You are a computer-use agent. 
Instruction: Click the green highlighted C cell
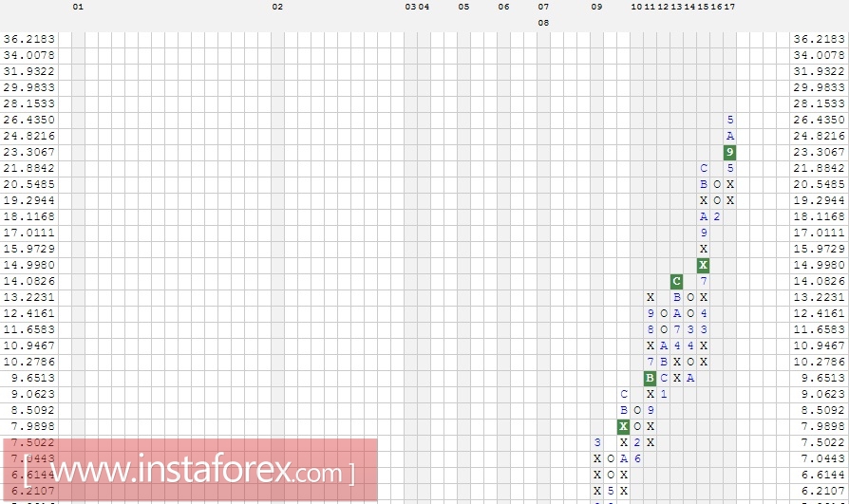[x=676, y=282]
